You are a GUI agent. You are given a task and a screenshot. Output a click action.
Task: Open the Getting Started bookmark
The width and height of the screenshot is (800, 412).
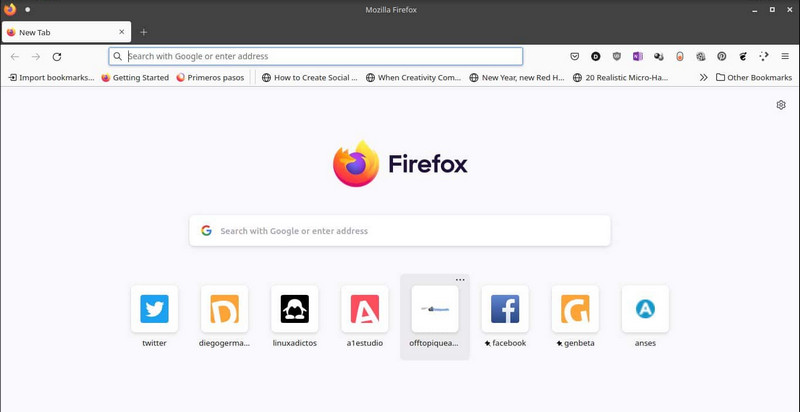(x=135, y=78)
